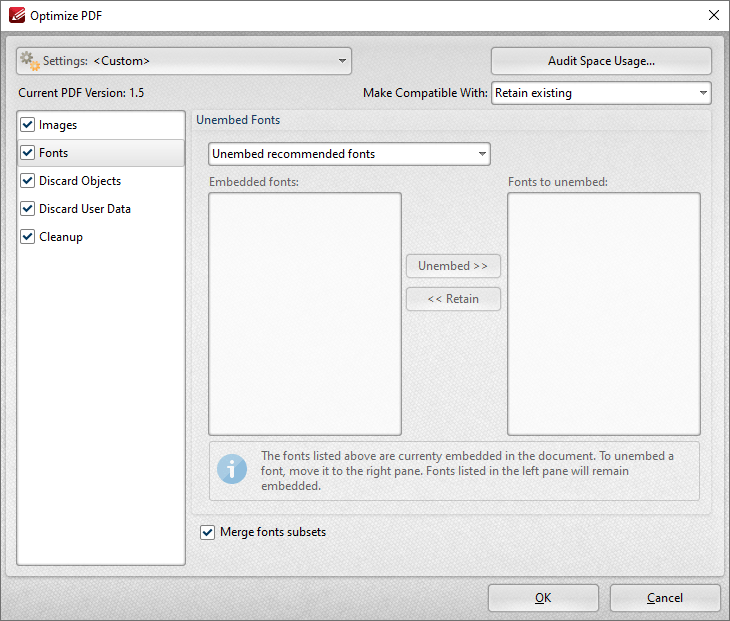This screenshot has height=621, width=730.
Task: Select the Images category label
Action: click(58, 125)
